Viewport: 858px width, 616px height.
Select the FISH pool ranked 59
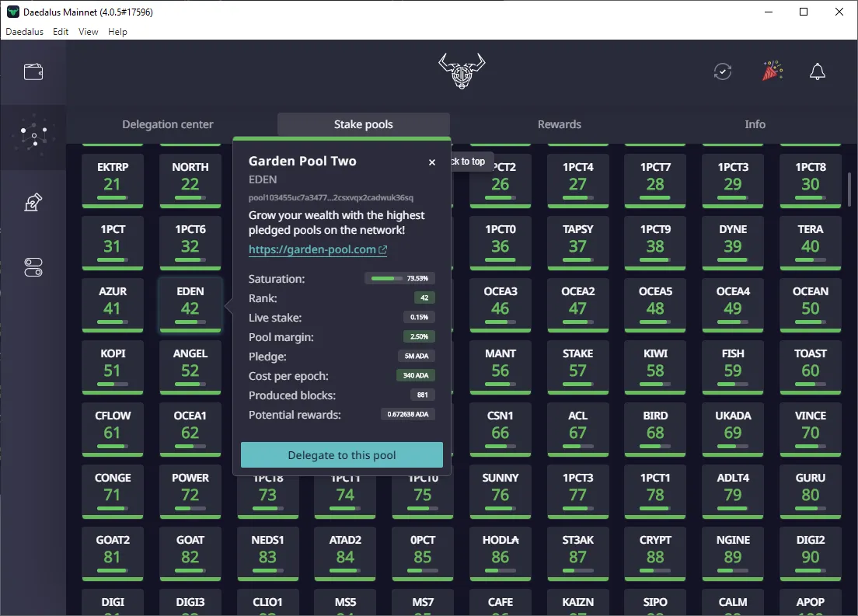733,367
